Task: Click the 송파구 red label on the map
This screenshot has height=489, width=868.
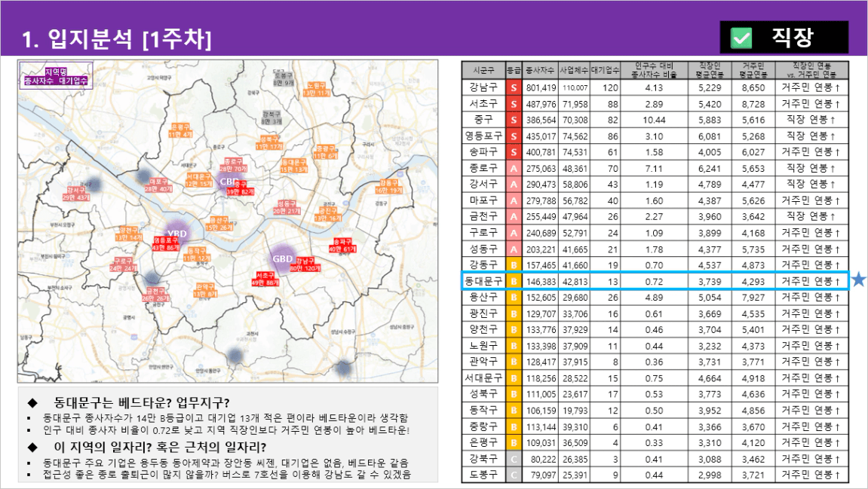Action: click(342, 245)
